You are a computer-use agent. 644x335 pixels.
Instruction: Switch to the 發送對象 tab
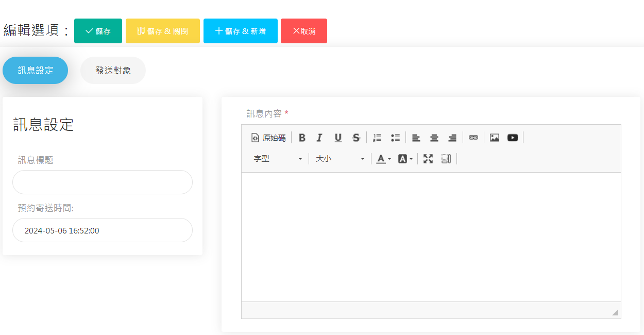click(x=113, y=71)
